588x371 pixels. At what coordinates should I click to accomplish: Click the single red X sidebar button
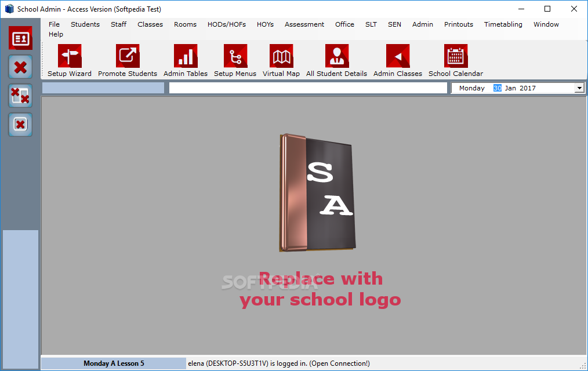20,67
